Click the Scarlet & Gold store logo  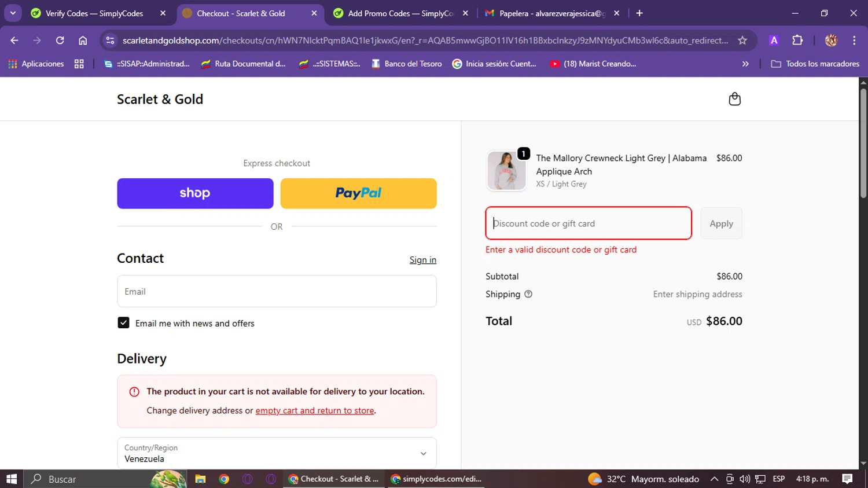(x=160, y=99)
